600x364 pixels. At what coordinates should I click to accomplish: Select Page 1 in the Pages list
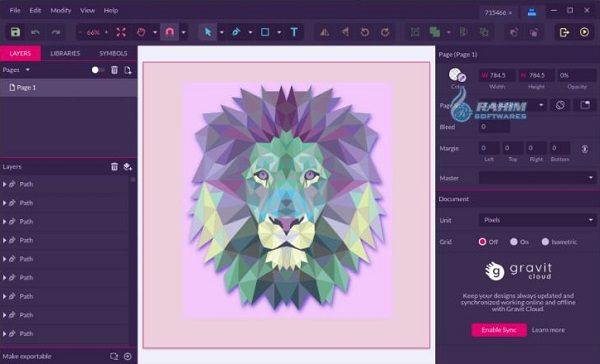click(68, 88)
